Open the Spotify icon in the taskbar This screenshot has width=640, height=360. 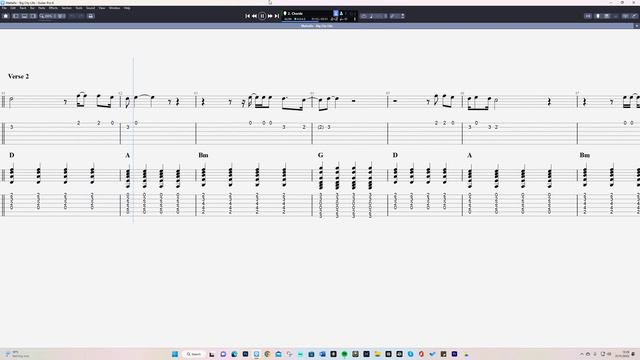[x=344, y=354]
